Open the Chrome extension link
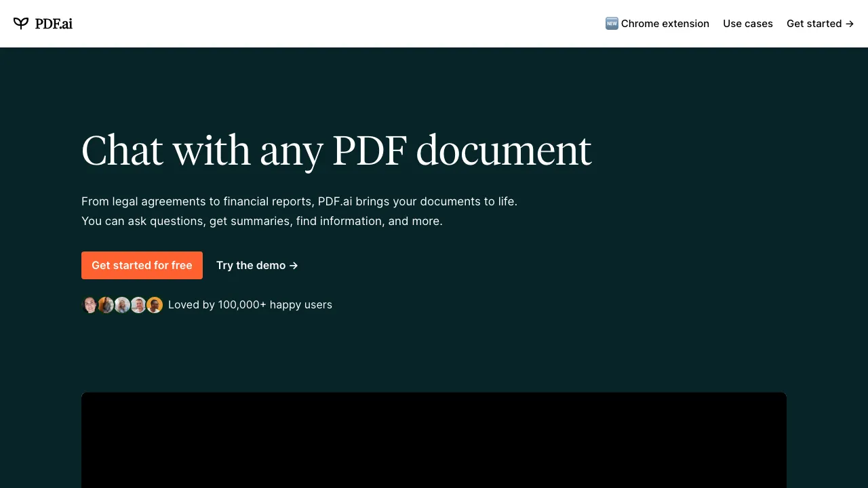 [x=657, y=24]
